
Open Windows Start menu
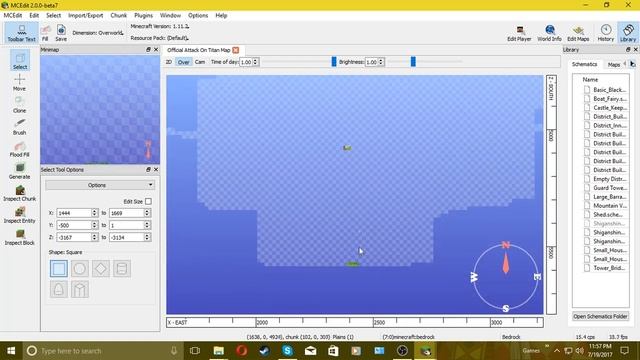11,351
